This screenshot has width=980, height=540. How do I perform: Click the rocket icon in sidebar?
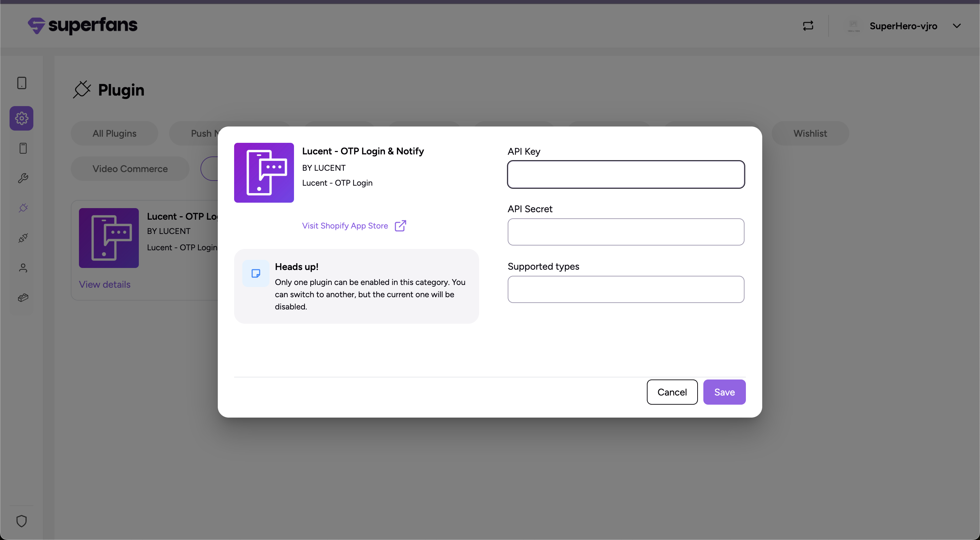click(23, 238)
